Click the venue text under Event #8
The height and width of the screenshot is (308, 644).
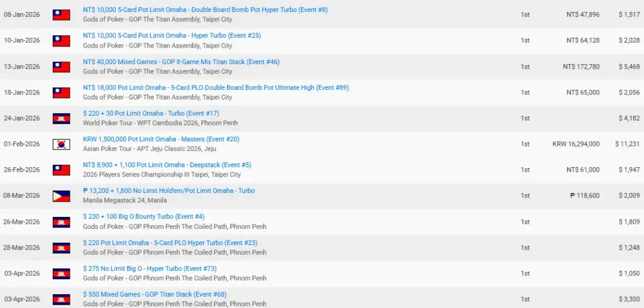pos(157,19)
